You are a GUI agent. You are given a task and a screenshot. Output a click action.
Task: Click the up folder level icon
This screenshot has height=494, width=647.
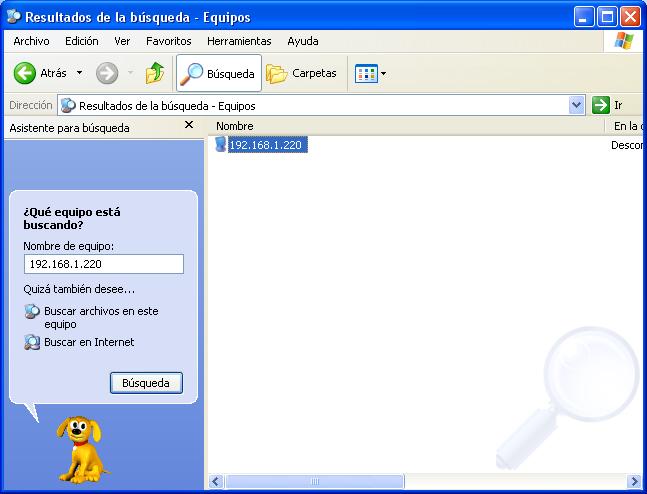click(x=154, y=73)
